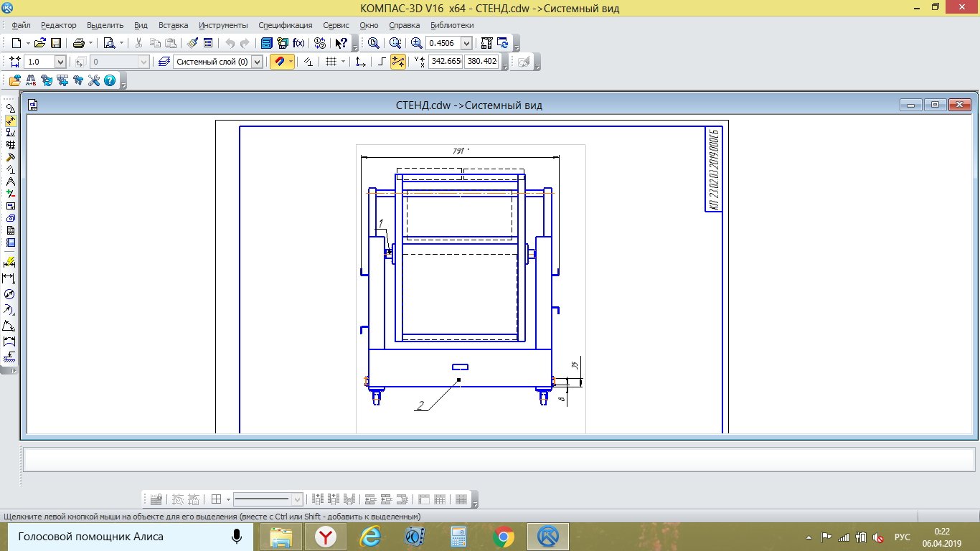Open the linear dimension tool
980x551 pixels.
coord(10,278)
